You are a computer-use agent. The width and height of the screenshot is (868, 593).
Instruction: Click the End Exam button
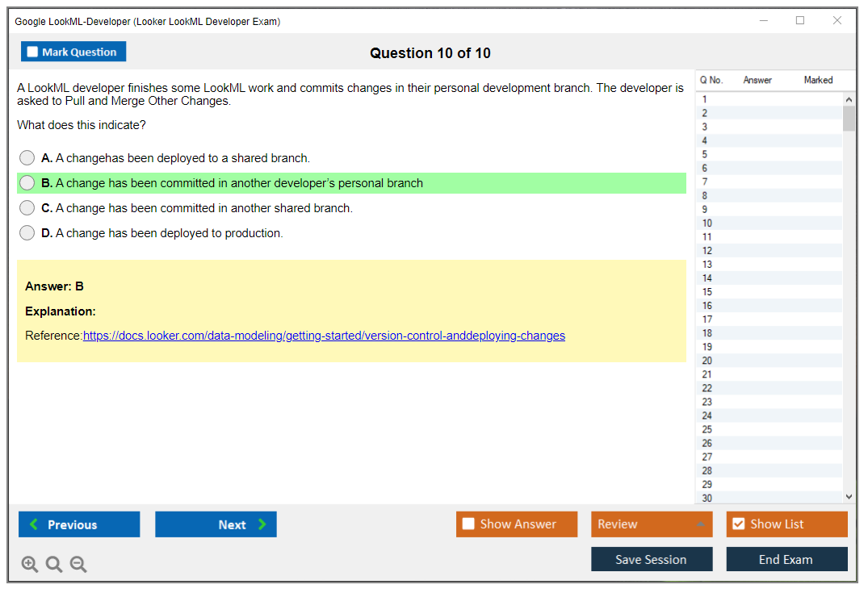[x=786, y=559]
